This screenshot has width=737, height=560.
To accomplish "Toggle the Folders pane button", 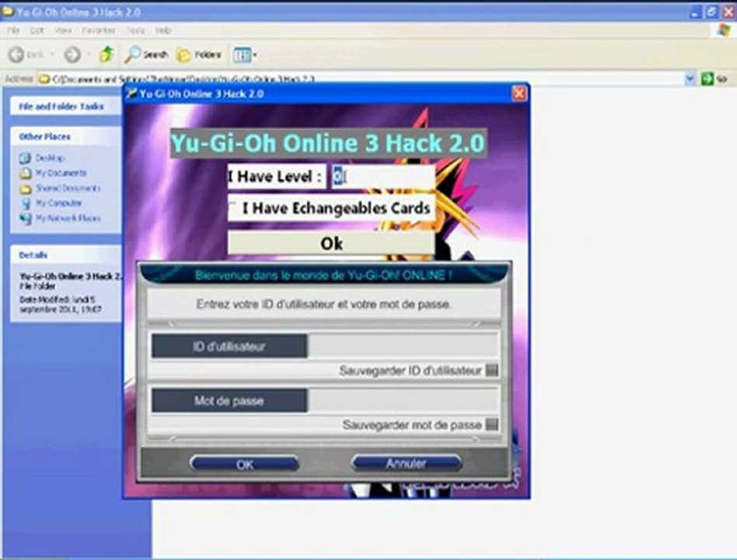I will (x=199, y=55).
